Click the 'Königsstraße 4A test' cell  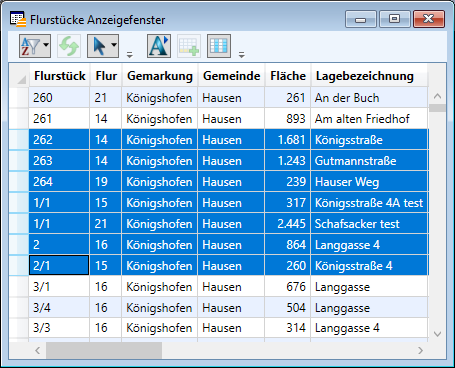click(x=369, y=203)
